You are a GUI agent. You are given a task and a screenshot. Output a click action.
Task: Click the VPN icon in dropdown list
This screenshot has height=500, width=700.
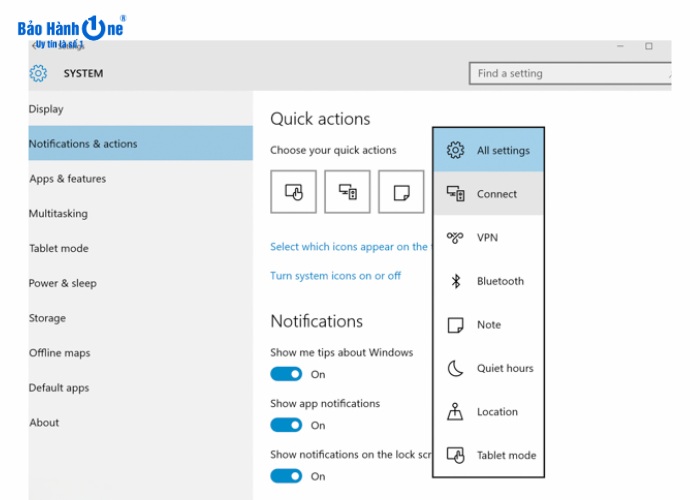click(455, 238)
